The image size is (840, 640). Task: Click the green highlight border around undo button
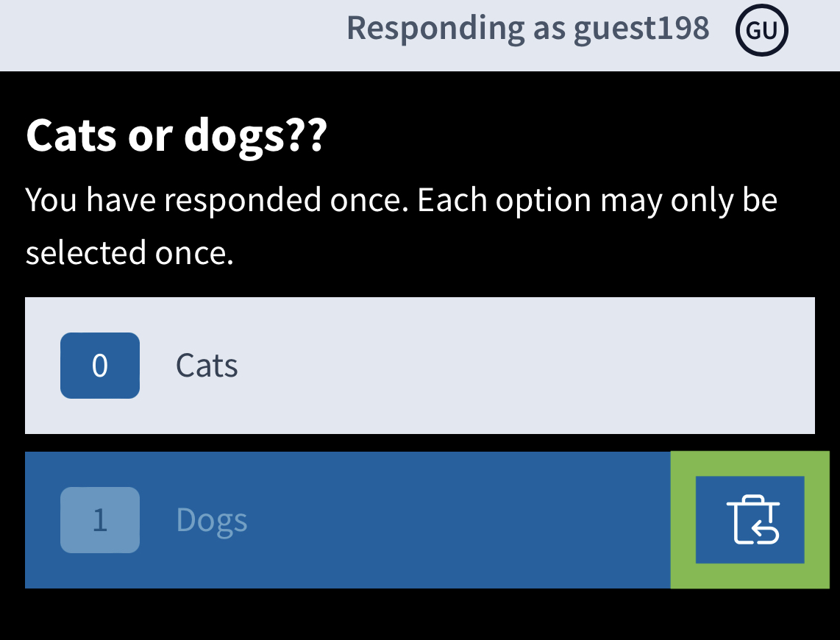pyautogui.click(x=750, y=463)
